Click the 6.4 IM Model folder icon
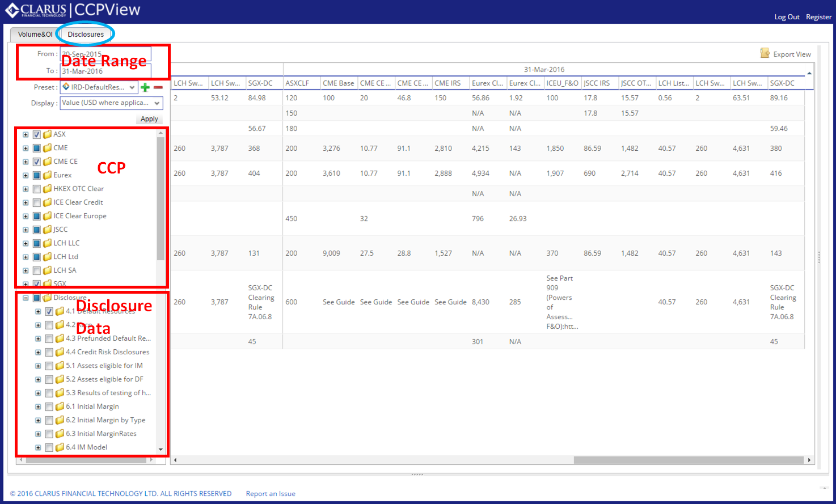Screen dimensions: 836x504 click(x=60, y=447)
